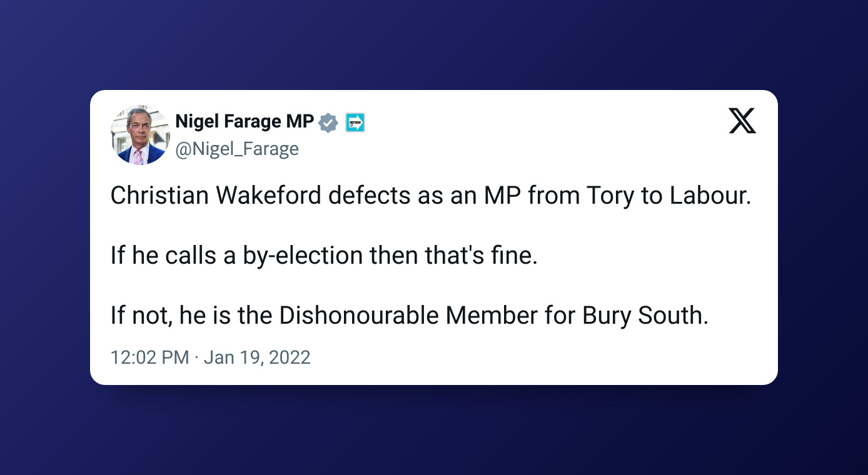
Task: Open the @Nigel_Farage handle link
Action: tap(237, 149)
